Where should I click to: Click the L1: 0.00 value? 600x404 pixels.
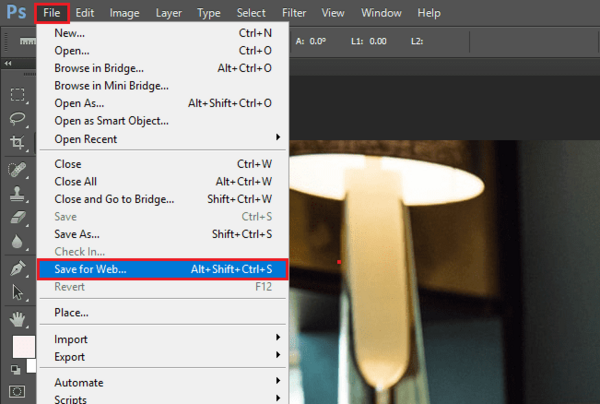click(369, 41)
